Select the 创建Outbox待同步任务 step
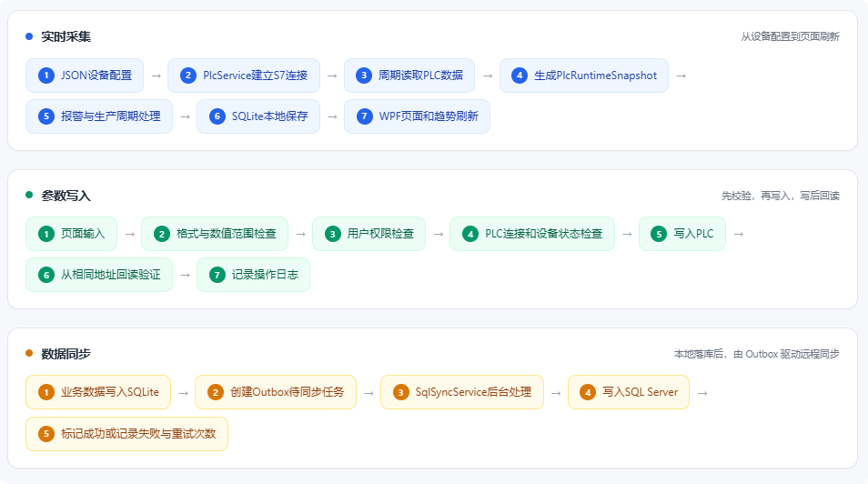Screen dimensions: 868x484 (276, 392)
